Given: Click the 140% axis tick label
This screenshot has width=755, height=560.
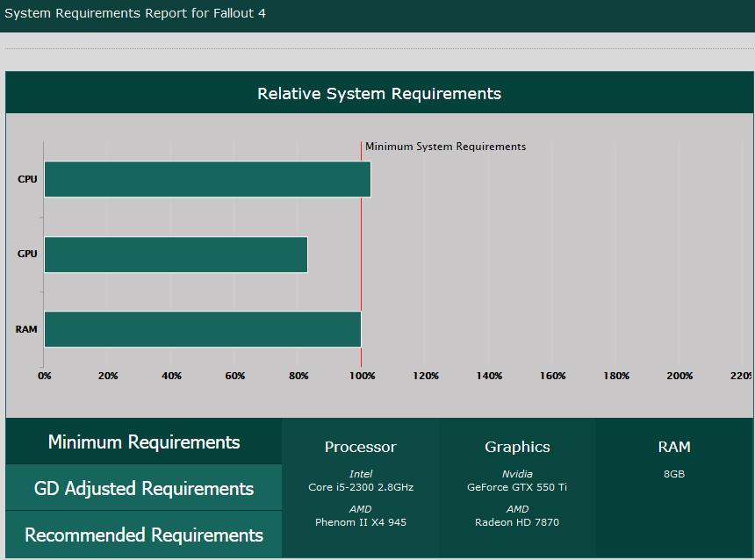Looking at the screenshot, I should (x=489, y=376).
